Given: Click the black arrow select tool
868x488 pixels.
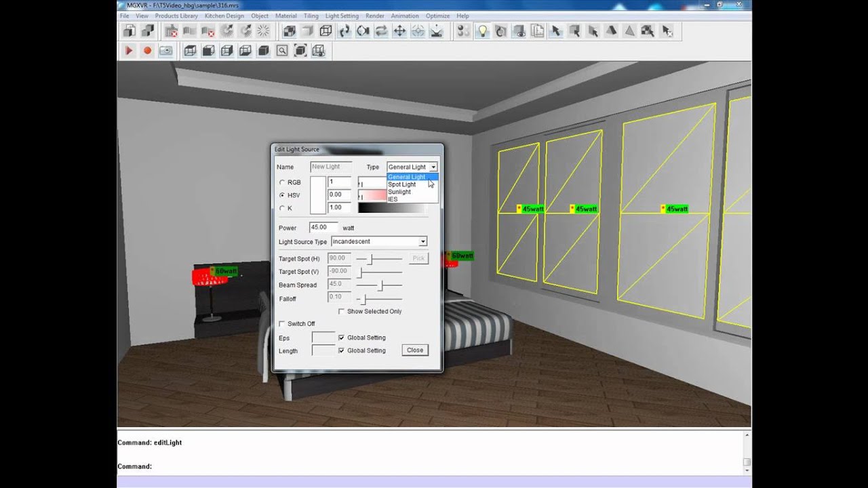Looking at the screenshot, I should 556,30.
